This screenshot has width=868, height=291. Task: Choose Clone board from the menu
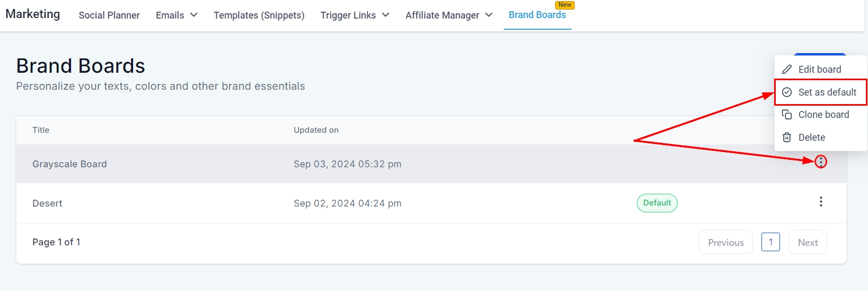(x=823, y=115)
